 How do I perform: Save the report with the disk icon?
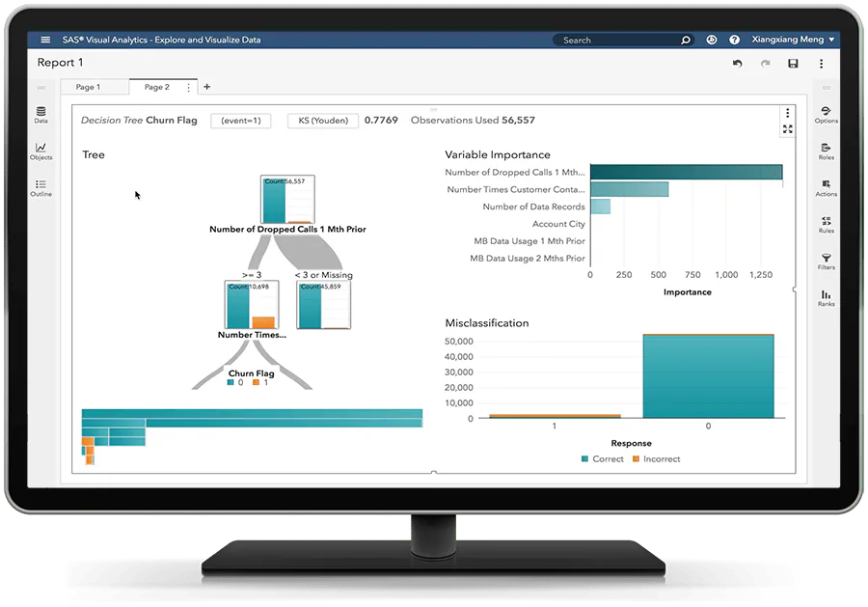pos(793,64)
